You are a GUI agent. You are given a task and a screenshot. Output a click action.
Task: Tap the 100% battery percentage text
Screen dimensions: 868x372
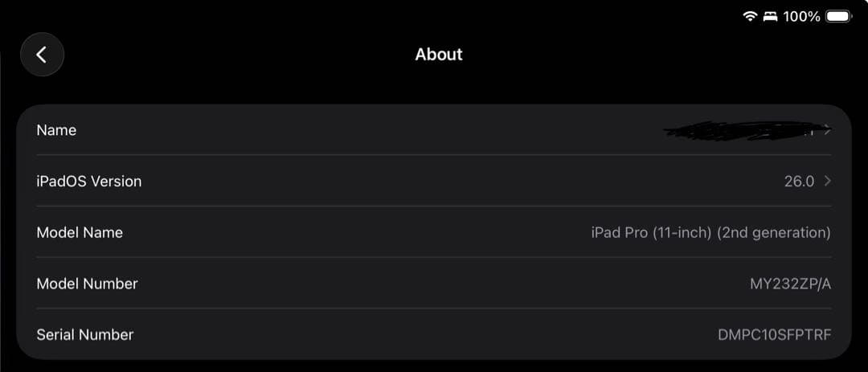(801, 16)
